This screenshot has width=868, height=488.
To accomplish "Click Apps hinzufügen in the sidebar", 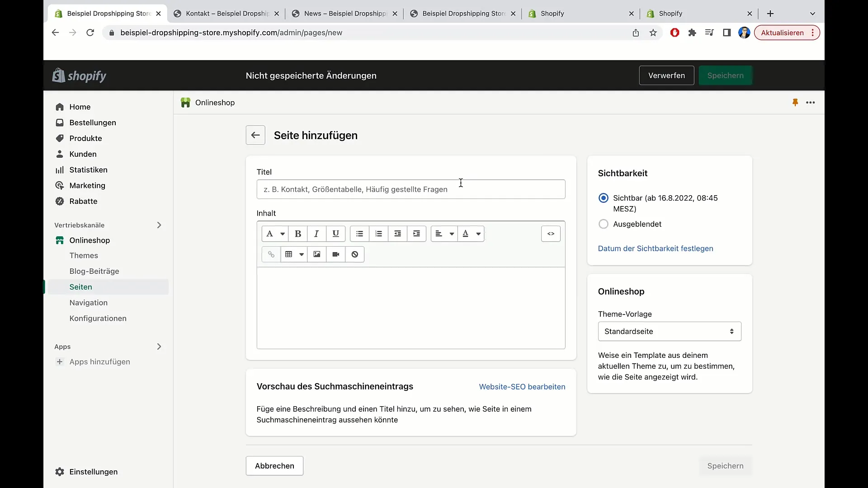I will [x=99, y=362].
